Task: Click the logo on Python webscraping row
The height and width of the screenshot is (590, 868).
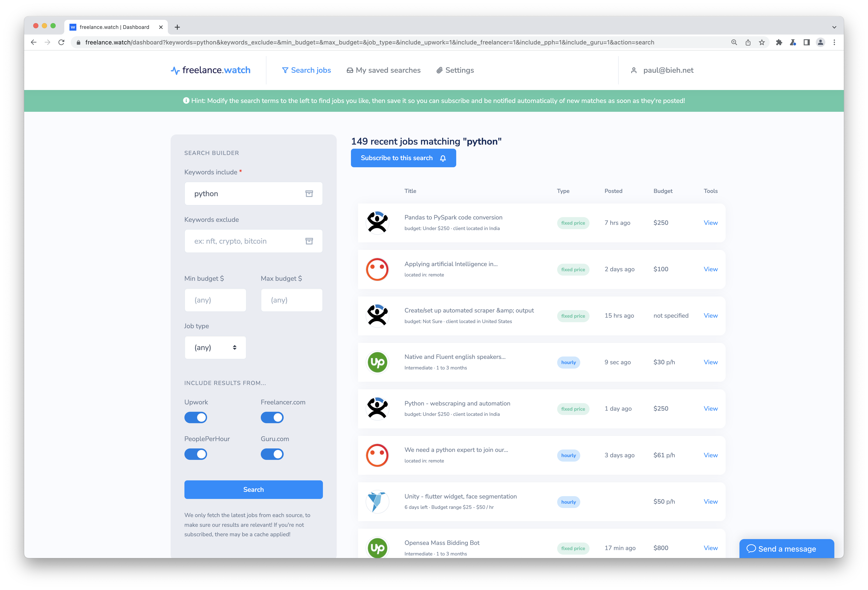Action: pyautogui.click(x=377, y=409)
